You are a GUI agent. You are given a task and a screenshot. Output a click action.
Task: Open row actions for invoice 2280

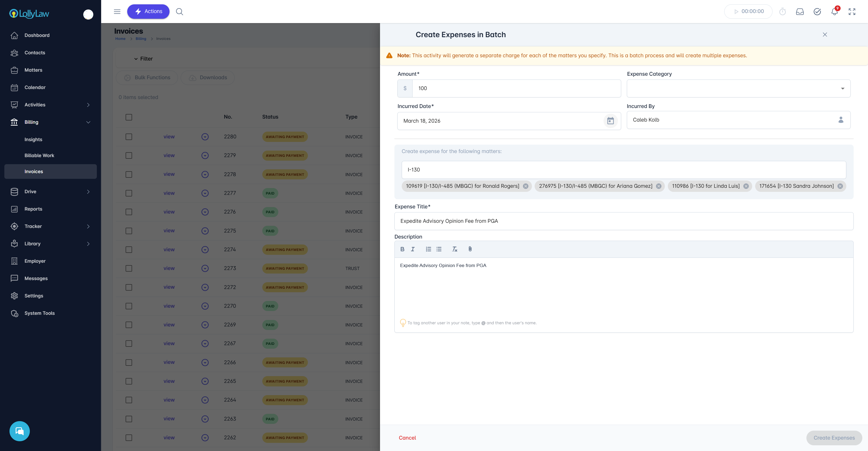(x=205, y=137)
